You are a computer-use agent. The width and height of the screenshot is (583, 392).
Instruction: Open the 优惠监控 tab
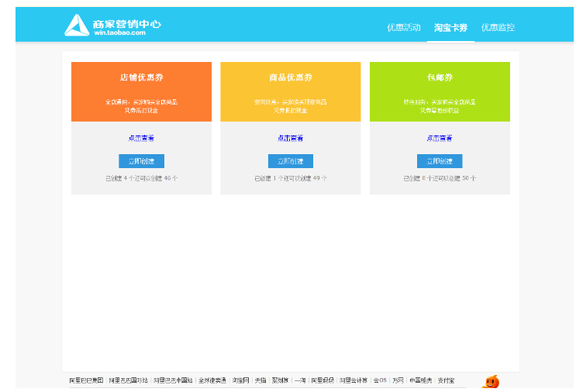(x=498, y=27)
